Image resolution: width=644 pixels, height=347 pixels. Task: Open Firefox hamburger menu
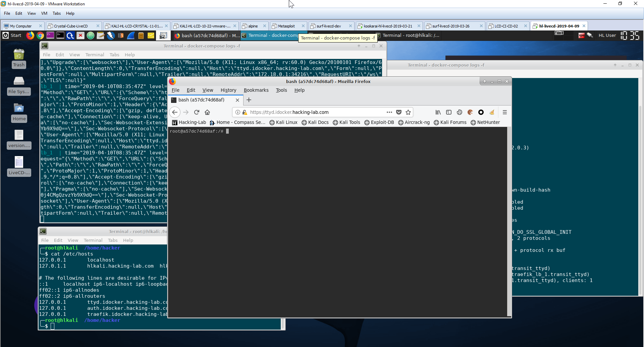(505, 112)
